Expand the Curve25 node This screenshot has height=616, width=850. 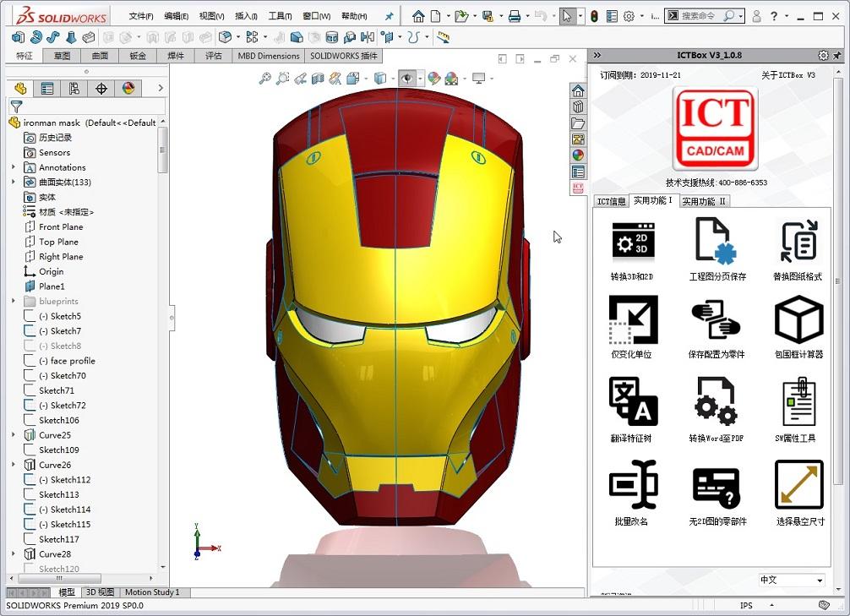click(x=14, y=435)
